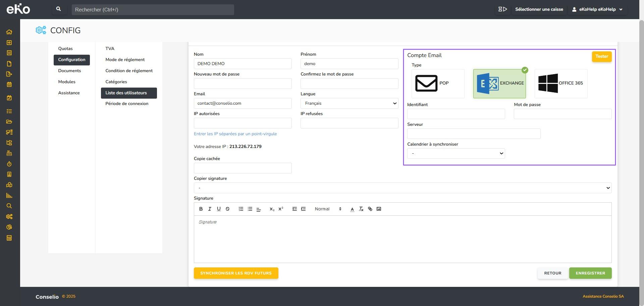
Task: Click the superscript formatting icon
Action: point(281,209)
